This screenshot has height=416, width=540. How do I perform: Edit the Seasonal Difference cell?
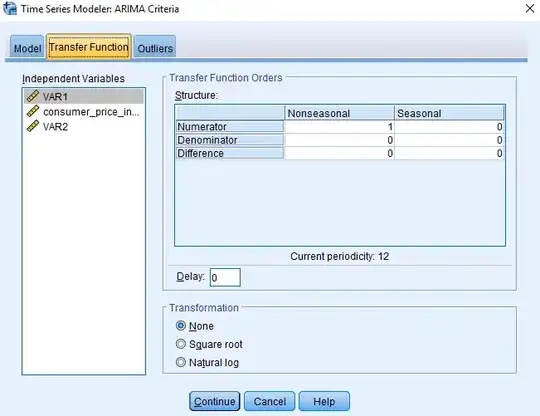(x=449, y=153)
